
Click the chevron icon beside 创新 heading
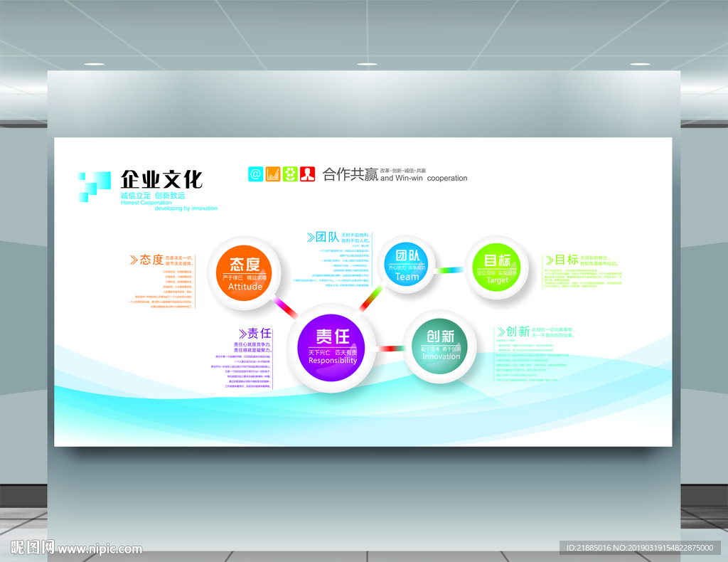point(501,332)
